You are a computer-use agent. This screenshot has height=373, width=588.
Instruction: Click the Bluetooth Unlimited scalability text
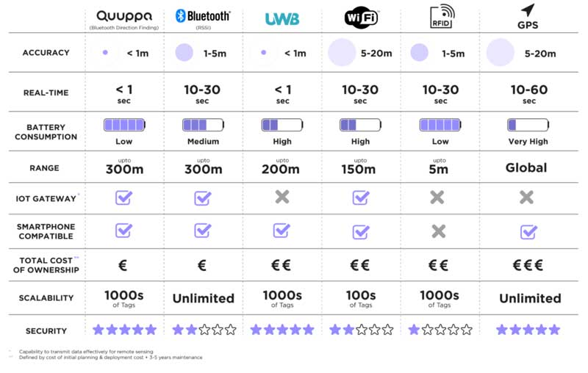tap(203, 298)
